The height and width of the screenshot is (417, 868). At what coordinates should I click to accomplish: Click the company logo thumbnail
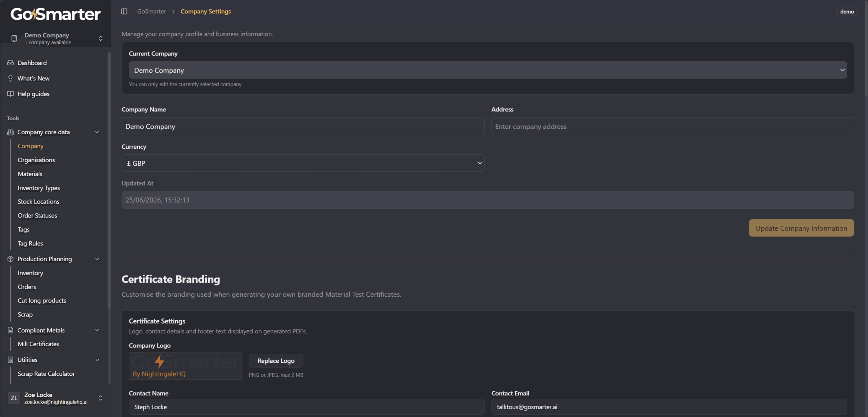click(185, 366)
